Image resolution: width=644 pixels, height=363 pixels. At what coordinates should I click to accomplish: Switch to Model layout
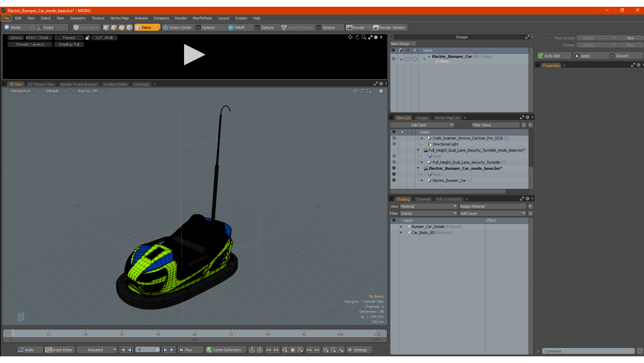(19, 28)
